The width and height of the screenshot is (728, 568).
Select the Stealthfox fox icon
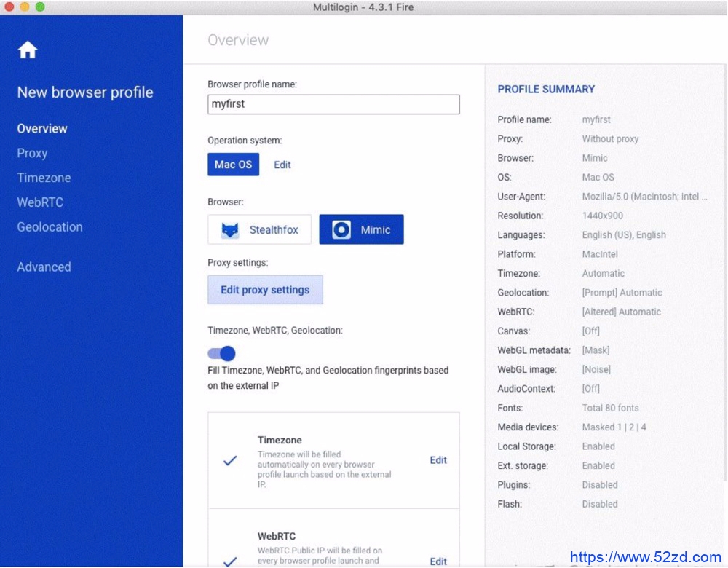[x=230, y=230]
